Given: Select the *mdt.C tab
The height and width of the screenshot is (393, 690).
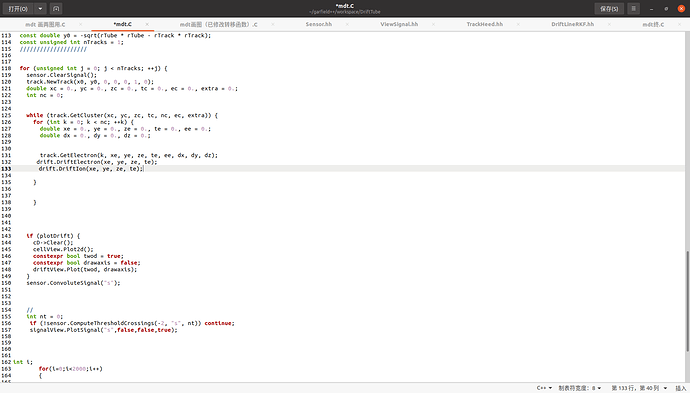Looking at the screenshot, I should pyautogui.click(x=122, y=24).
